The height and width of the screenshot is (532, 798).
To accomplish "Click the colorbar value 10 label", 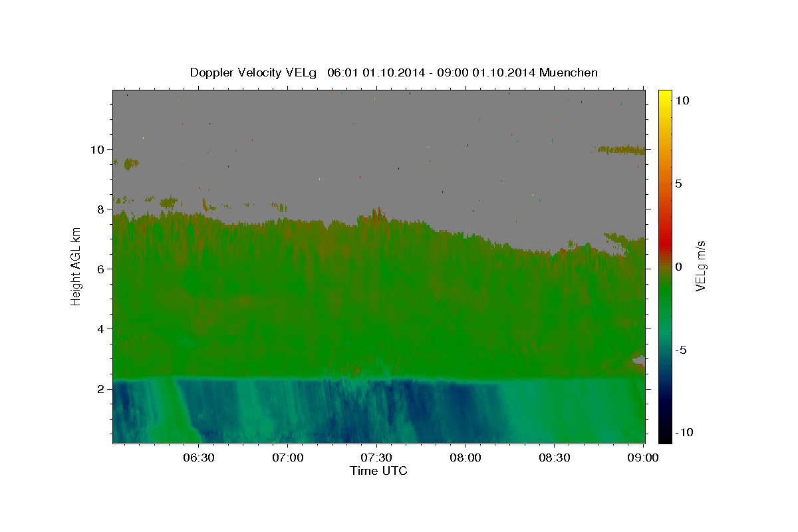I will coord(682,100).
